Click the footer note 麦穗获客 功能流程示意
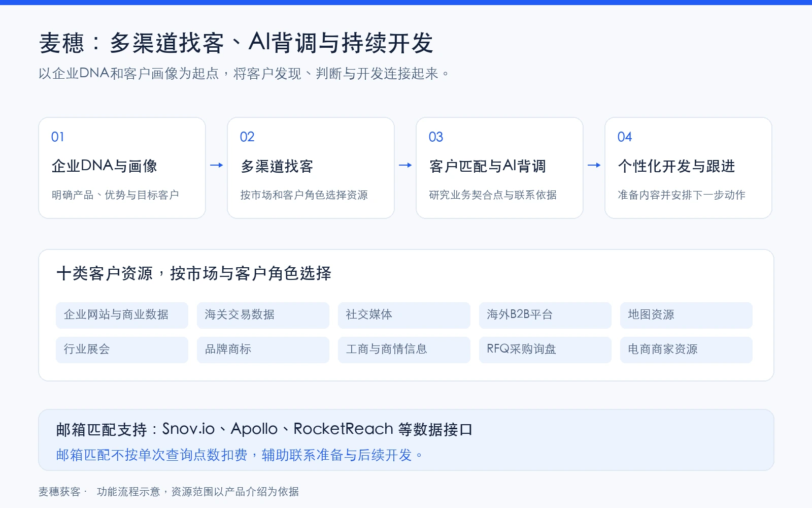812x508 pixels. click(x=169, y=492)
